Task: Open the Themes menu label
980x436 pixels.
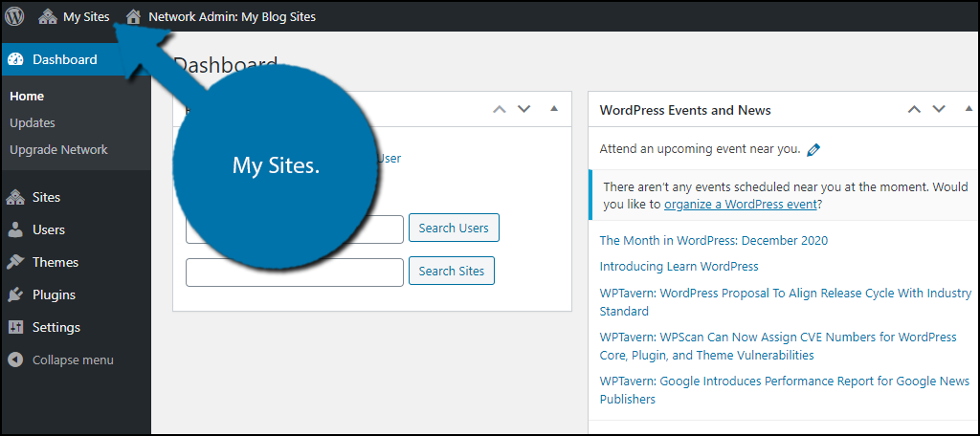Action: click(x=56, y=262)
